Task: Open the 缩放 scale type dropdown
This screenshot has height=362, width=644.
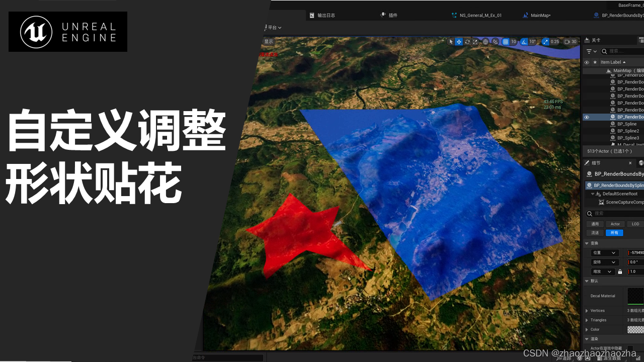Action: [603, 271]
